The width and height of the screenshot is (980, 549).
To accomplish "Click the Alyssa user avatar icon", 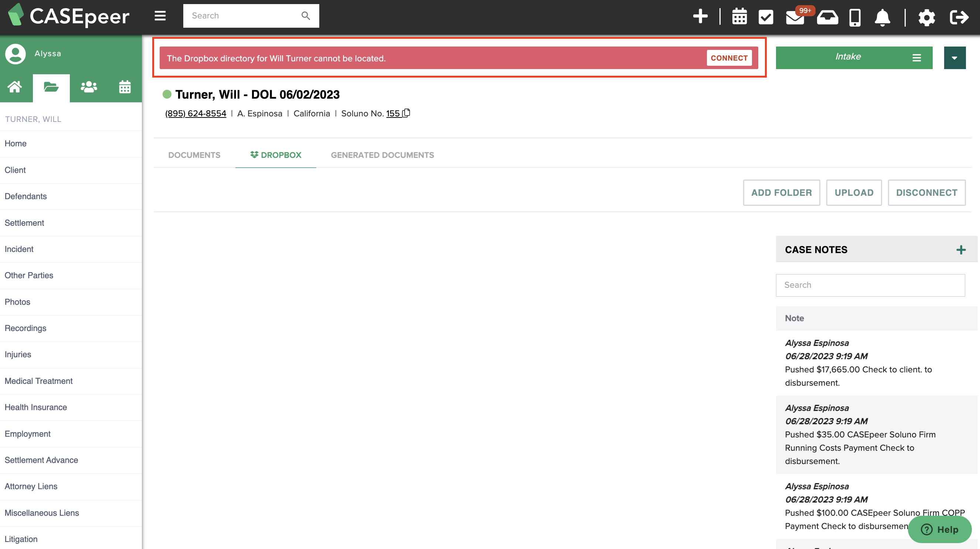I will tap(16, 54).
